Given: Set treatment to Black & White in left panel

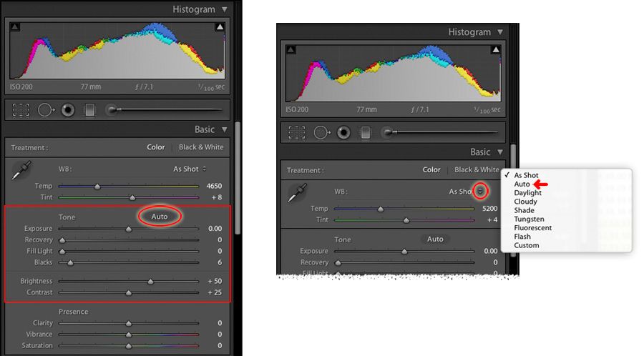Looking at the screenshot, I should pyautogui.click(x=201, y=147).
